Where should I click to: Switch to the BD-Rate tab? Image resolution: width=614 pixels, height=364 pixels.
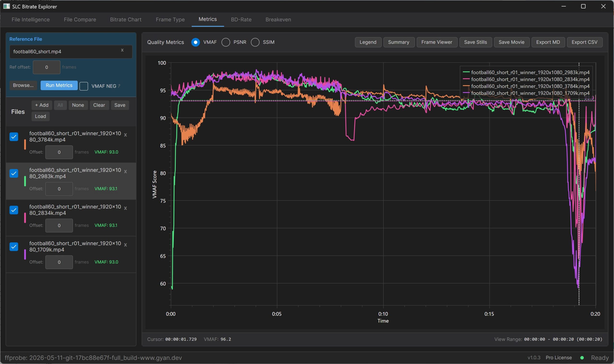pos(241,20)
